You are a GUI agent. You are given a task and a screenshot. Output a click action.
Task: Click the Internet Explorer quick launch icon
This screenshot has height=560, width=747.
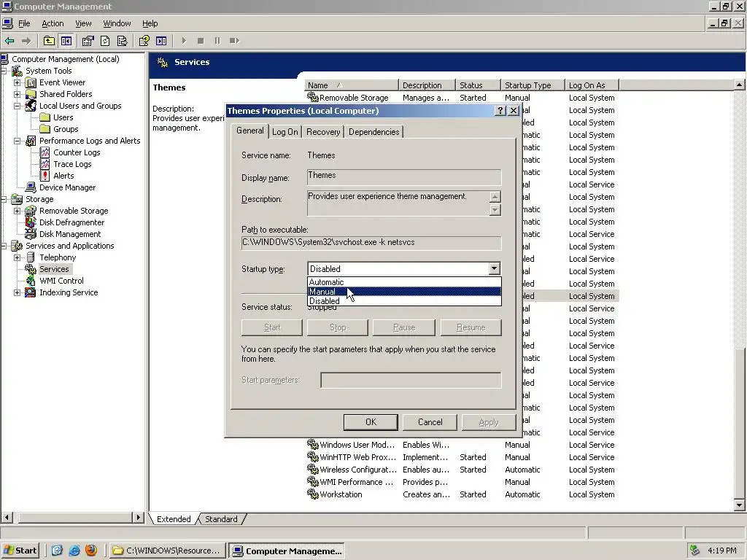(x=74, y=551)
